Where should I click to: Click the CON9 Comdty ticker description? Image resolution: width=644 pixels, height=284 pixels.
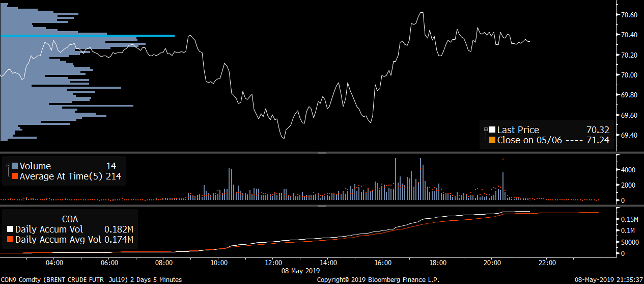91,280
